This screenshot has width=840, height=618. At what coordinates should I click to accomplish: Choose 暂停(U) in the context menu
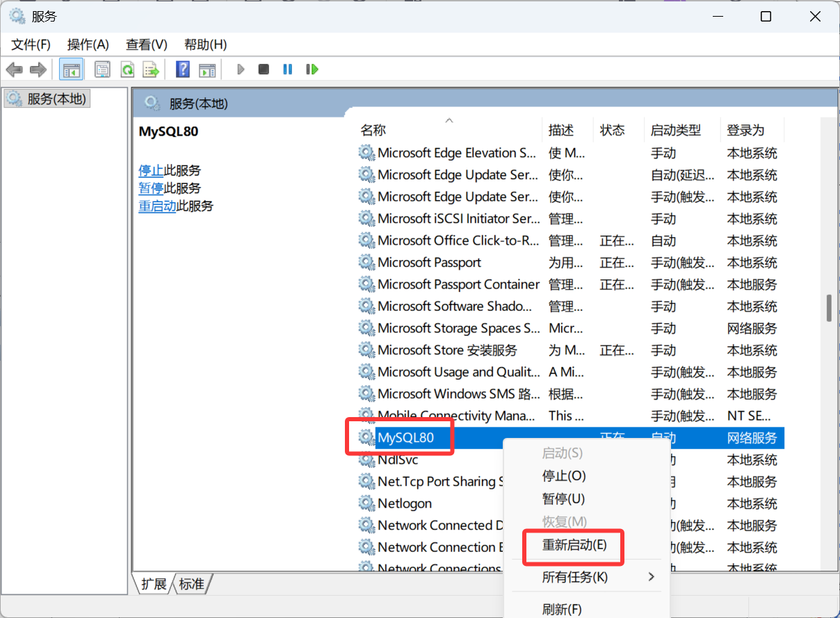point(564,499)
